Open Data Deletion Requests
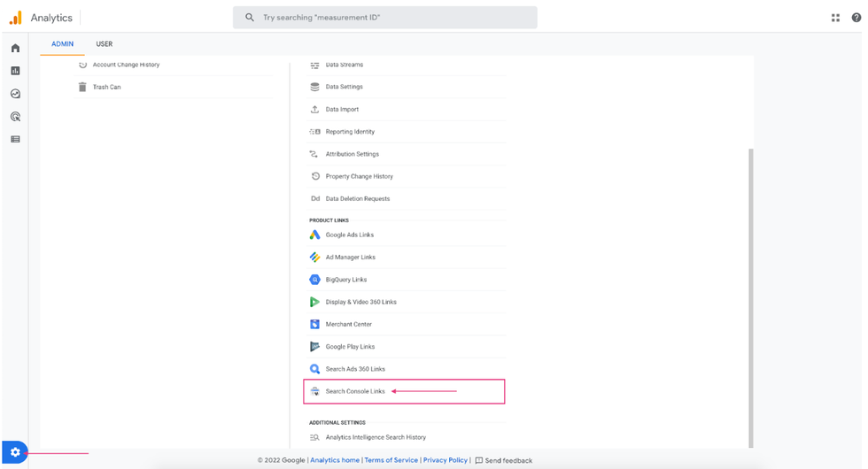 357,198
